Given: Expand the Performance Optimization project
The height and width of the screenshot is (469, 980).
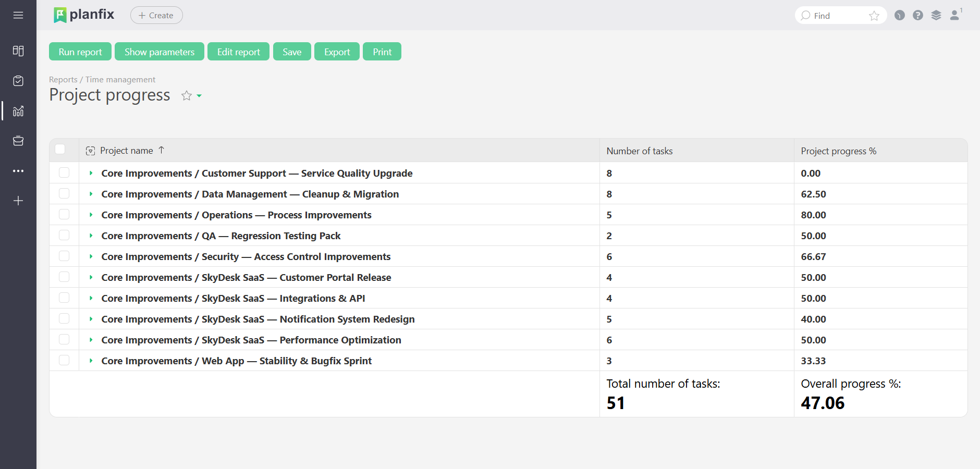Looking at the screenshot, I should (x=91, y=340).
